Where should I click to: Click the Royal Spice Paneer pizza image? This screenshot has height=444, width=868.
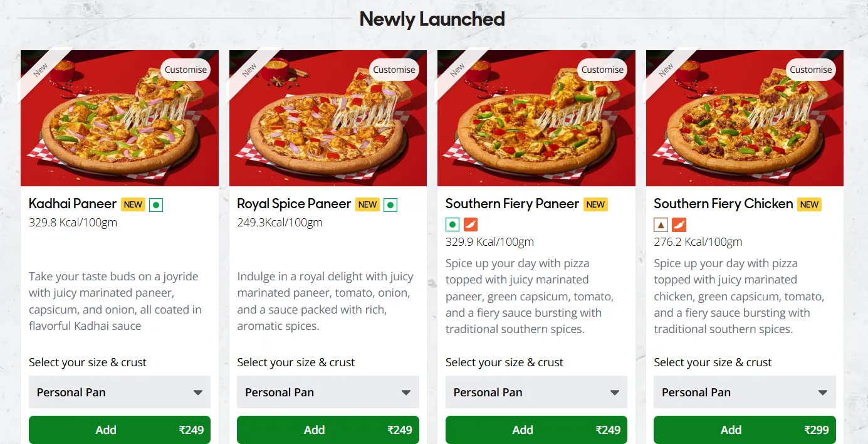point(328,125)
